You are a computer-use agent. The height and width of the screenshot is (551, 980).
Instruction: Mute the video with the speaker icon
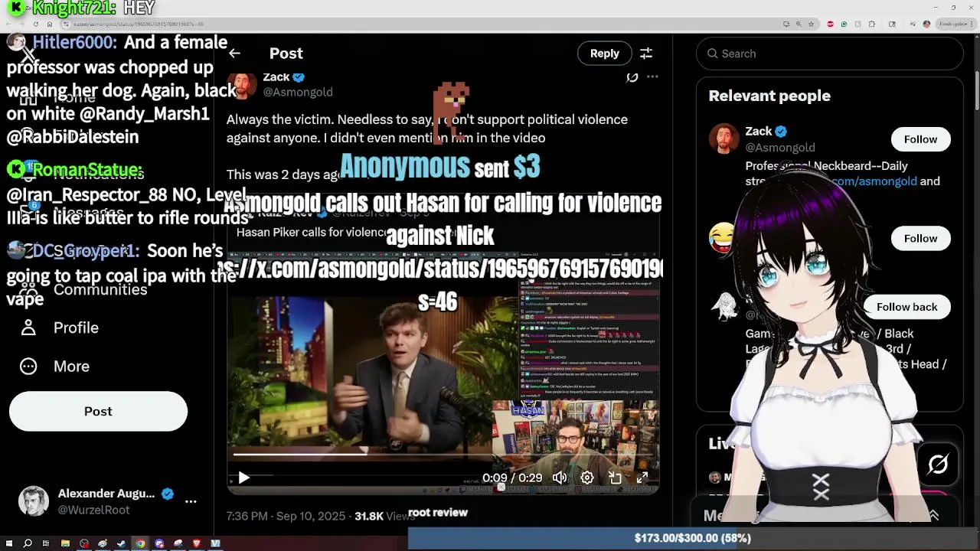pos(560,478)
